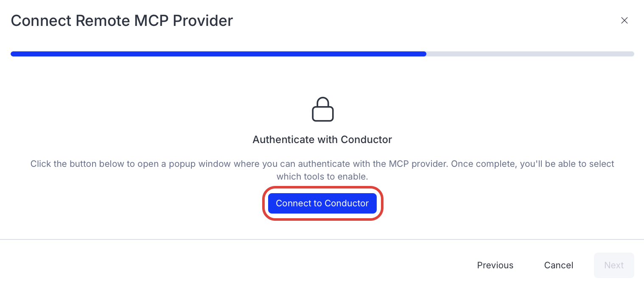Click the right end of the step progress bar
Image resolution: width=644 pixels, height=287 pixels.
[630, 54]
